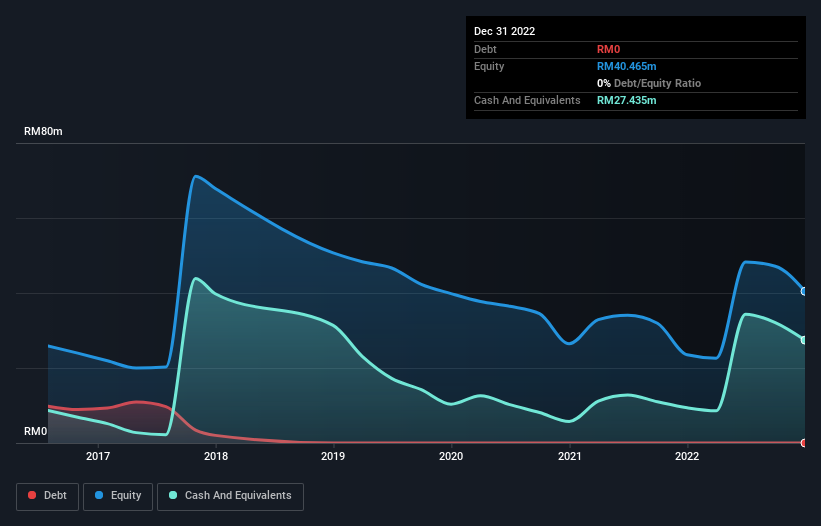821x526 pixels.
Task: Click the red Debt legend dot
Action: click(32, 495)
